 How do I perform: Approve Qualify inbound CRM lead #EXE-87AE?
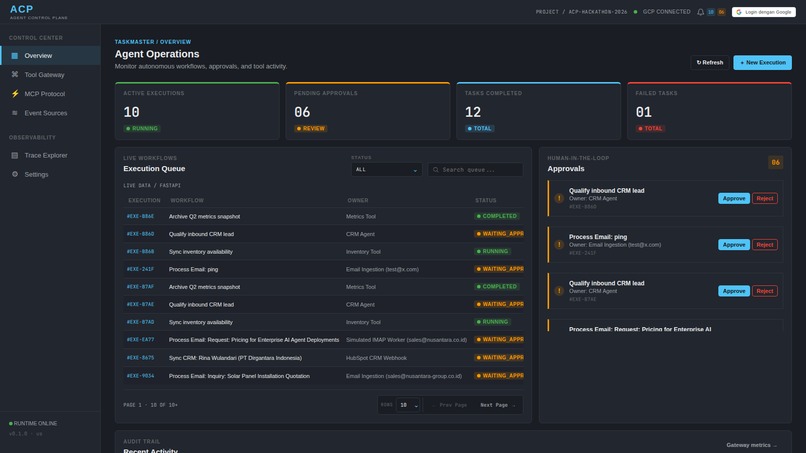734,291
